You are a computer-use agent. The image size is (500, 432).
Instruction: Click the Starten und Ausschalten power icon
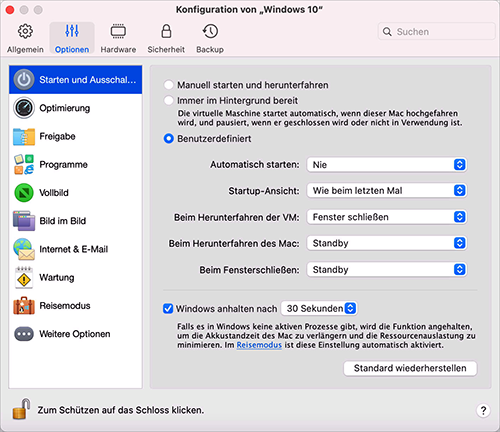coord(24,80)
